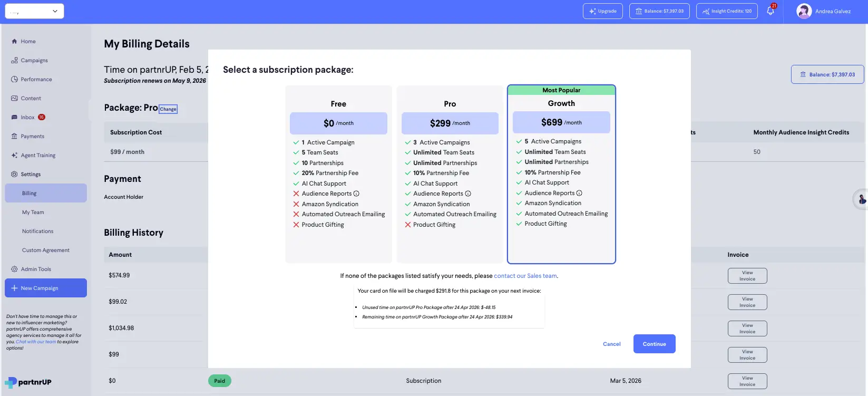Click the Upgrade button in top bar
The height and width of the screenshot is (396, 868).
point(603,11)
